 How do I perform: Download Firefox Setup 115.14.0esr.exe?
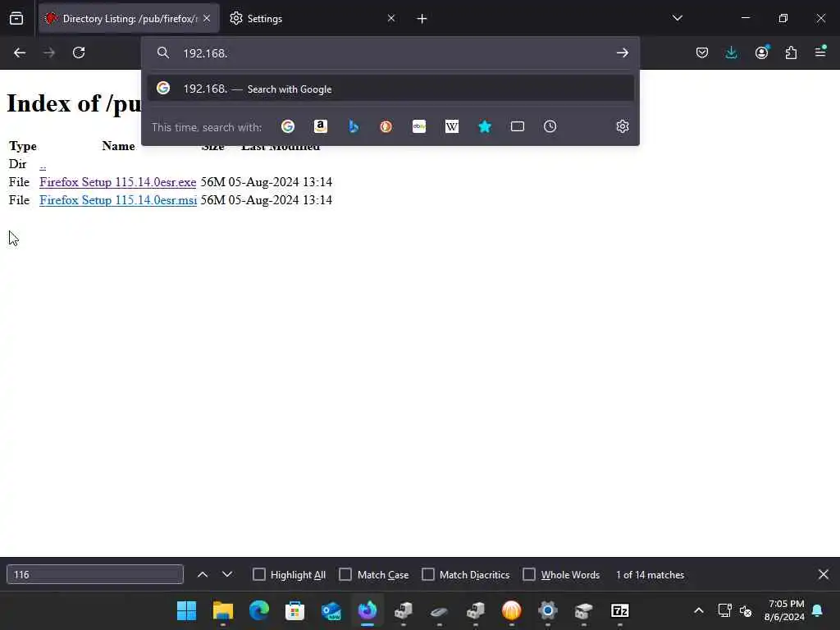(x=118, y=182)
